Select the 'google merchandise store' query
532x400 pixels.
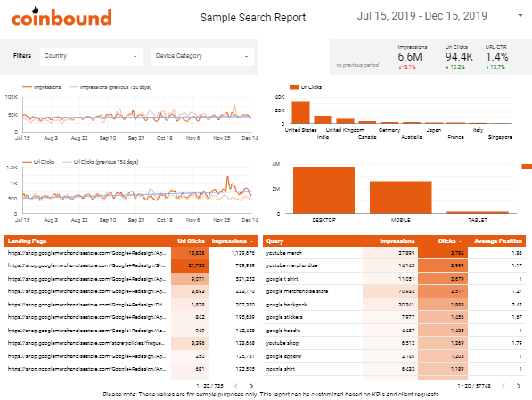coord(297,291)
